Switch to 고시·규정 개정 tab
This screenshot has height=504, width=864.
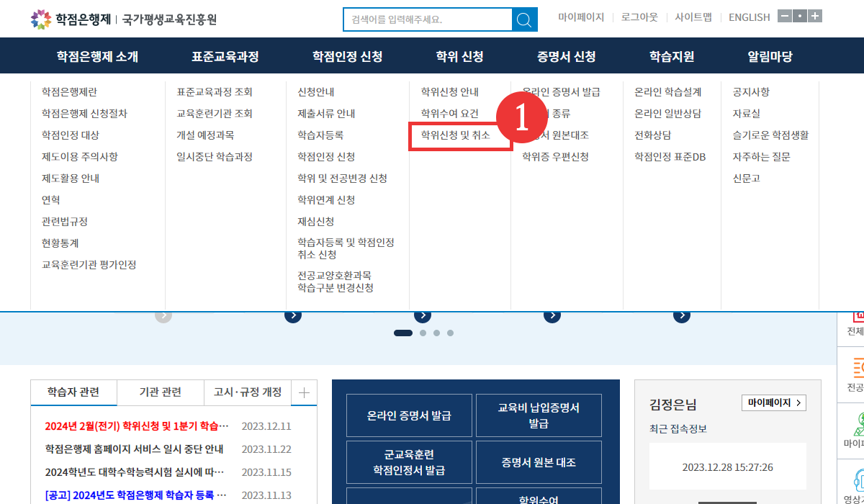pos(248,392)
